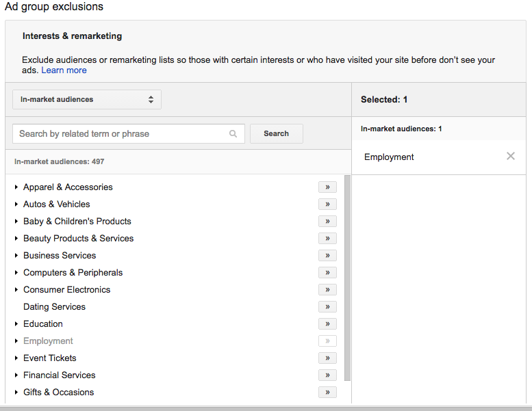Click the add arrow next to Financial Services

point(327,375)
